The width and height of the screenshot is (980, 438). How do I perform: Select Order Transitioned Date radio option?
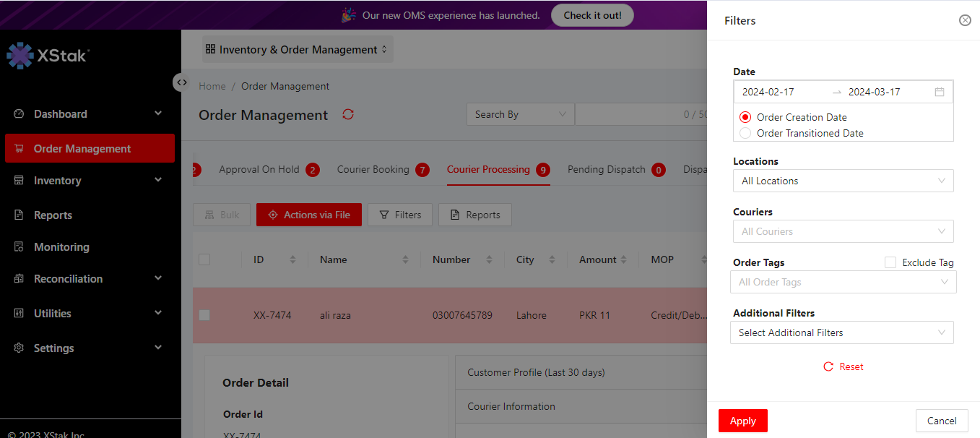pos(745,133)
